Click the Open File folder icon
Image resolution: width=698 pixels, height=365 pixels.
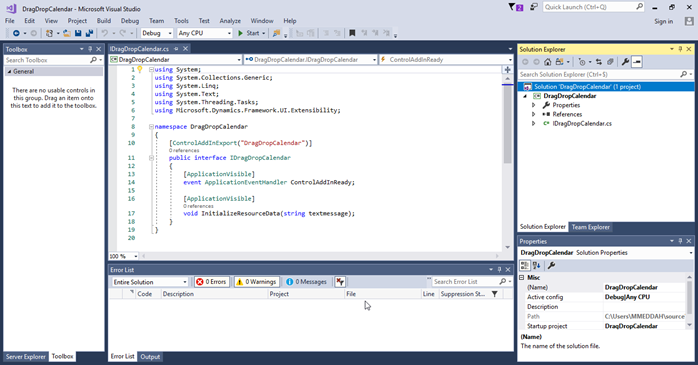(67, 33)
